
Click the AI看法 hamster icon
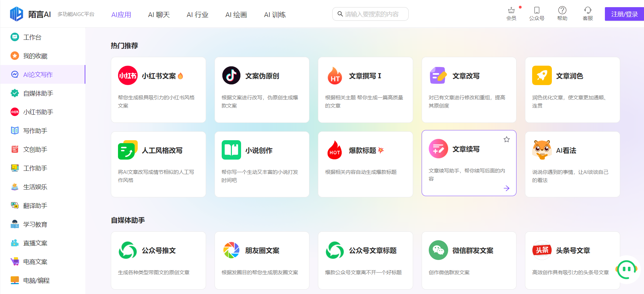(542, 150)
